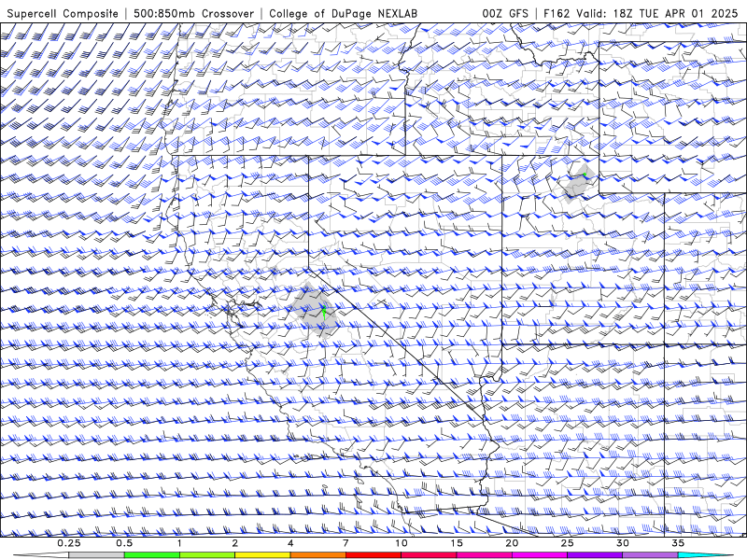Select the crimson segment between 10 and 15

[x=429, y=555]
